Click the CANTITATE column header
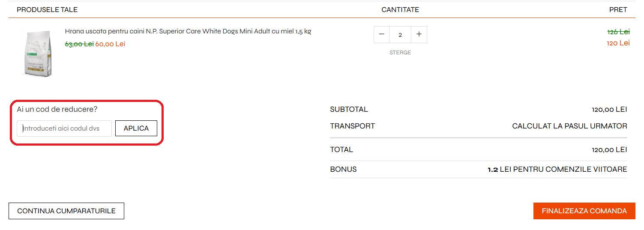This screenshot has width=644, height=230. (x=400, y=9)
